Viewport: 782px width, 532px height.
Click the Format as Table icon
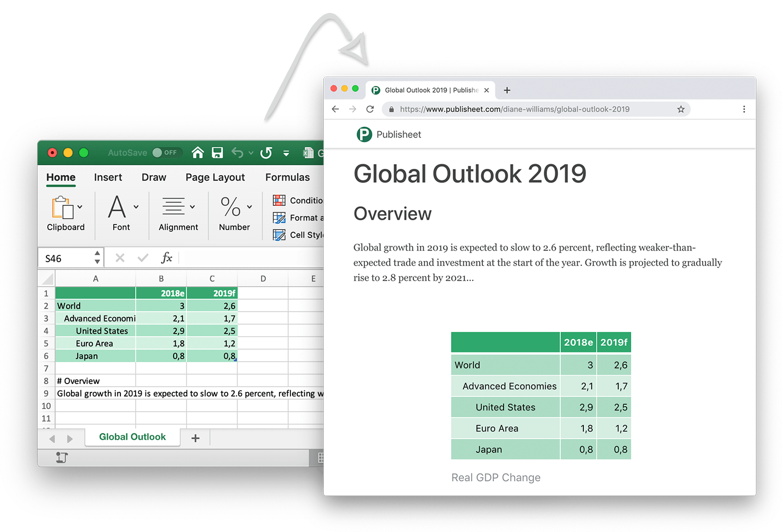click(x=279, y=218)
